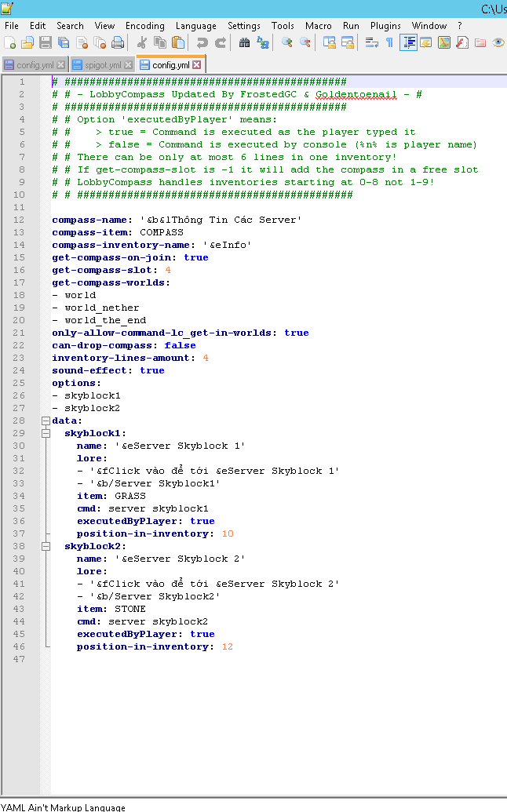Save the current file with the floppy icon
Image resolution: width=507 pixels, height=812 pixels.
click(x=46, y=43)
